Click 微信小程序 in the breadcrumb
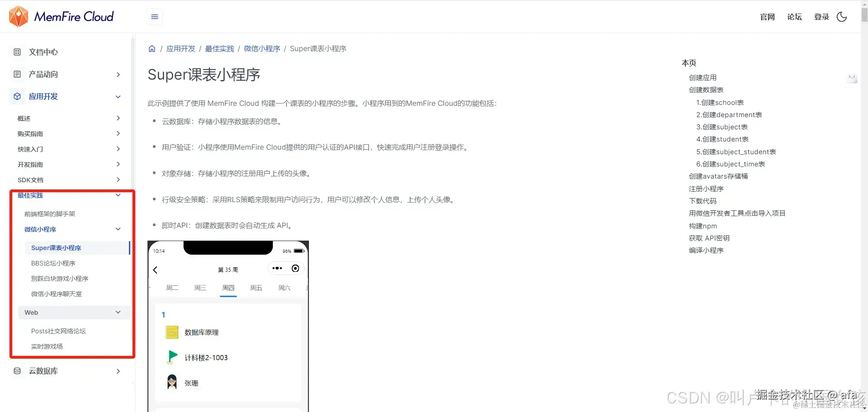The height and width of the screenshot is (412, 868). [x=262, y=48]
